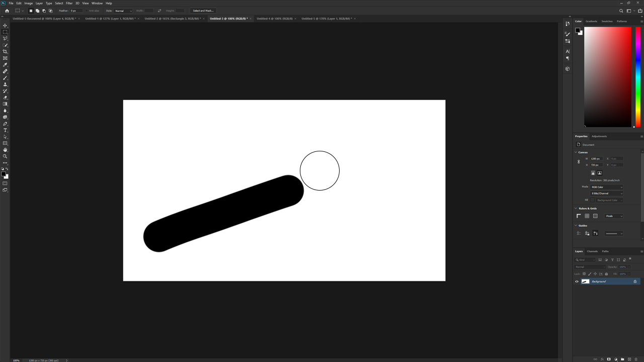Open the Style dropdown set to Normal

[x=123, y=11]
